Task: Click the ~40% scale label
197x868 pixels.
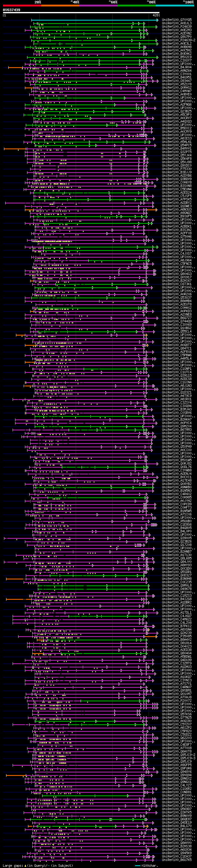Action: 75,2
